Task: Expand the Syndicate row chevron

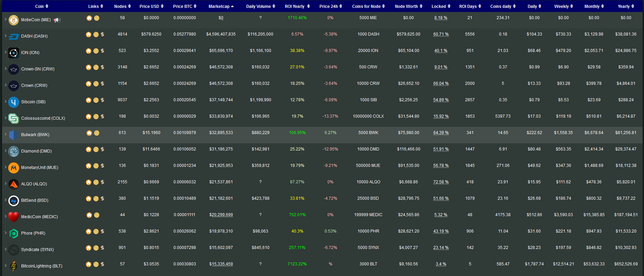Action: [5, 249]
